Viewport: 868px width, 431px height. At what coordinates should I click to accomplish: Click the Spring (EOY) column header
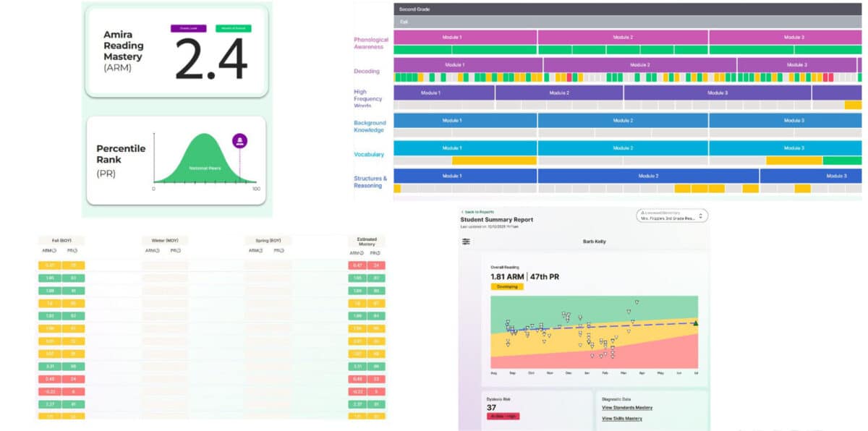point(268,240)
